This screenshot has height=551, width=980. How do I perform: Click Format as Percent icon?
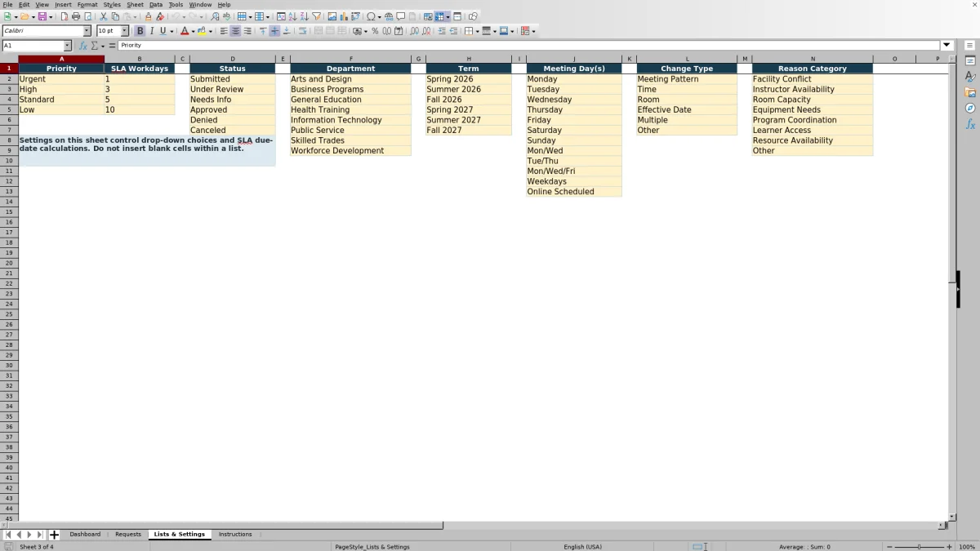[x=375, y=31]
